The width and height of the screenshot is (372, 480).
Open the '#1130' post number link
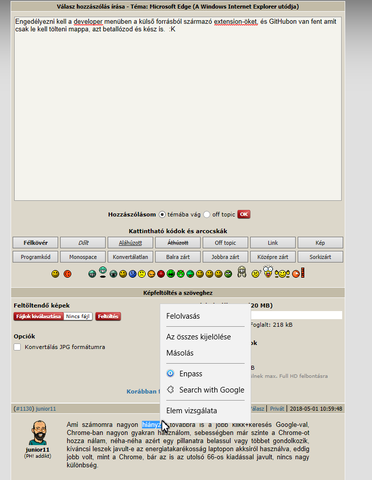click(x=24, y=409)
